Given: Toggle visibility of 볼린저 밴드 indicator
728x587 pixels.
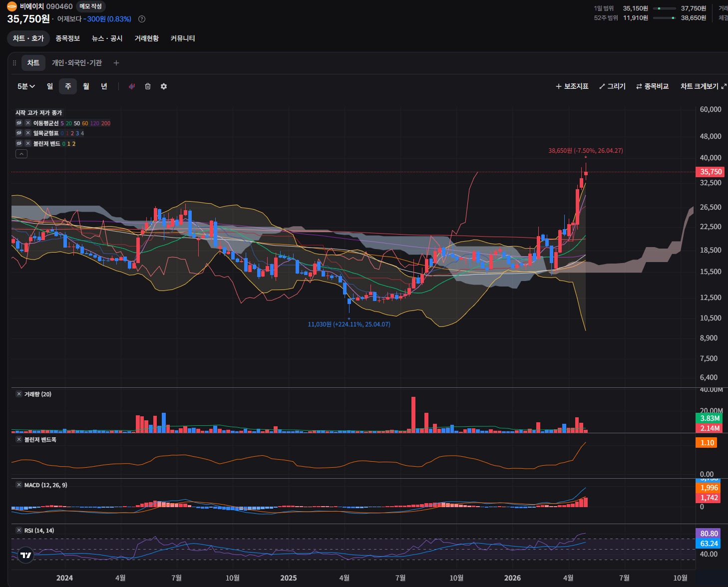Looking at the screenshot, I should pos(19,143).
